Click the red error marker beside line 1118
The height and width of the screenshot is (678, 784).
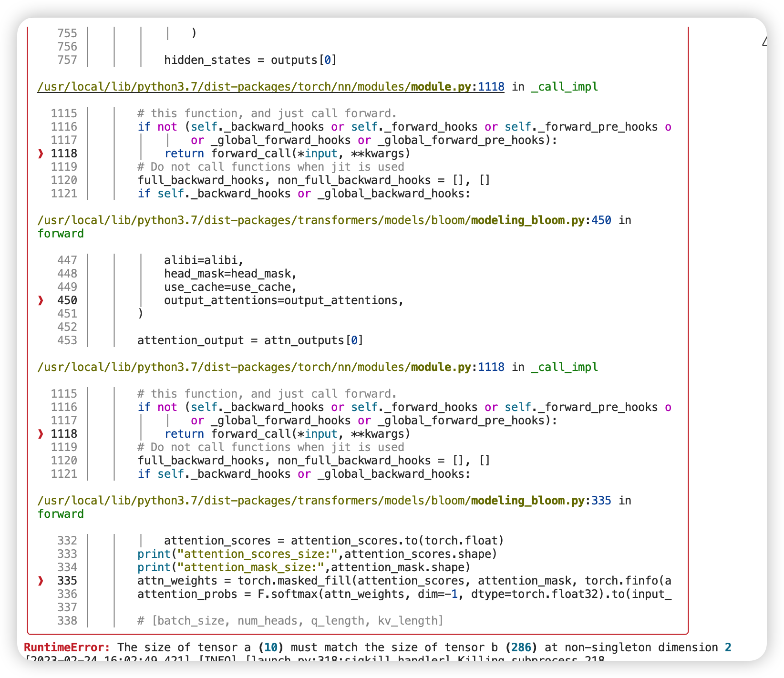40,153
